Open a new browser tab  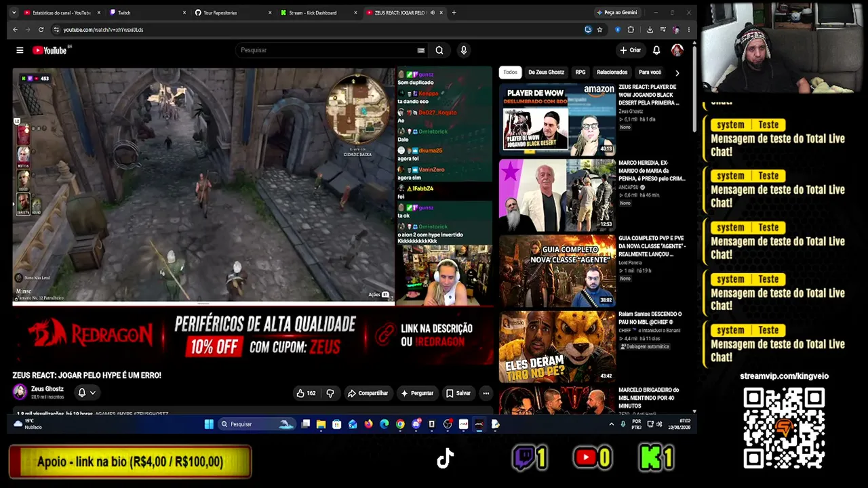(454, 12)
